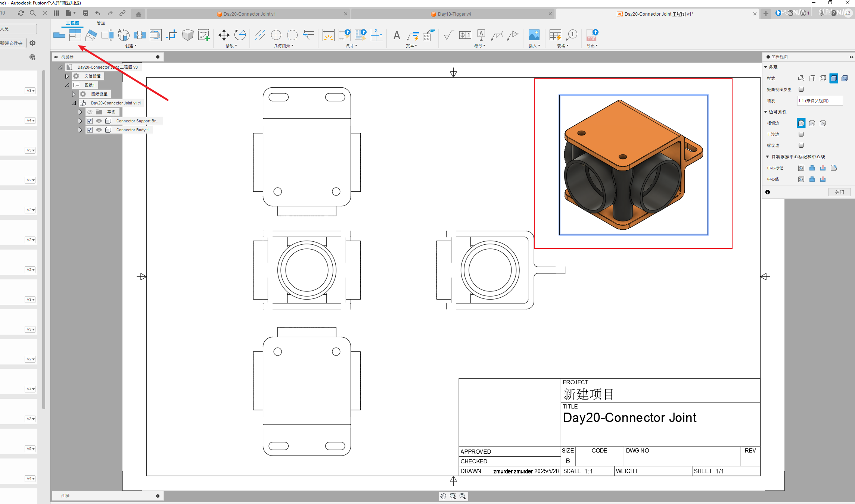Click the Export PDF icon
Viewport: 855px width, 504px height.
pyautogui.click(x=592, y=35)
